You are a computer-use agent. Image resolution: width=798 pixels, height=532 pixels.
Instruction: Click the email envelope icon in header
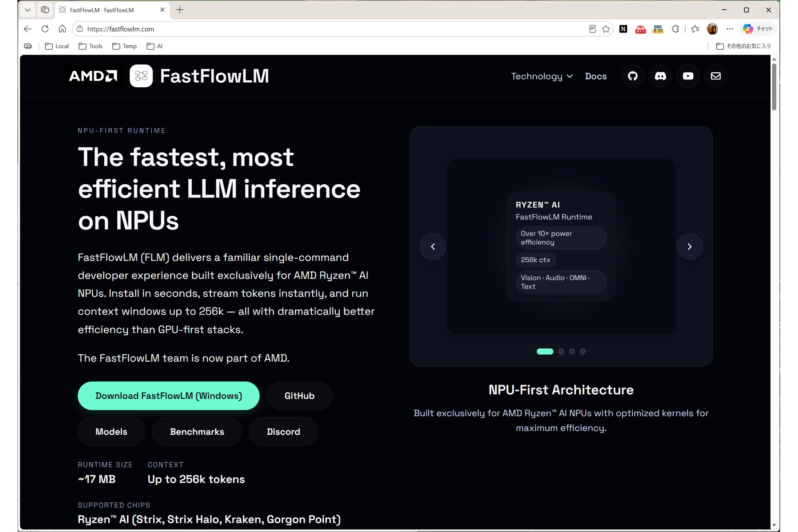(x=716, y=76)
